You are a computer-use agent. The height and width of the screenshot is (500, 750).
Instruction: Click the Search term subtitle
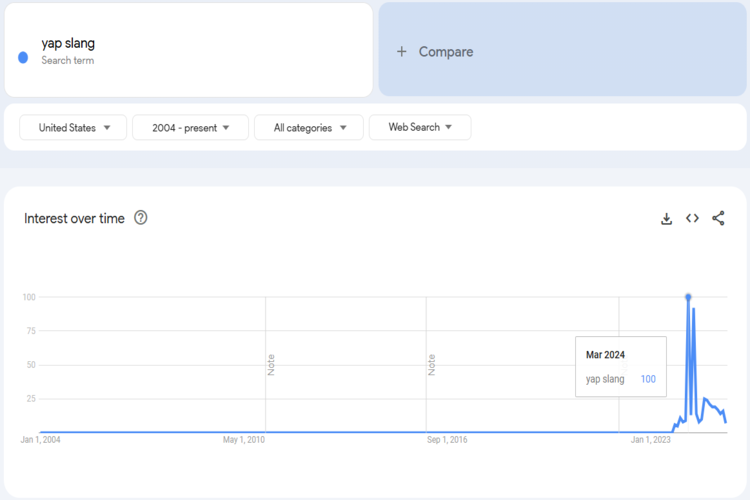[67, 60]
